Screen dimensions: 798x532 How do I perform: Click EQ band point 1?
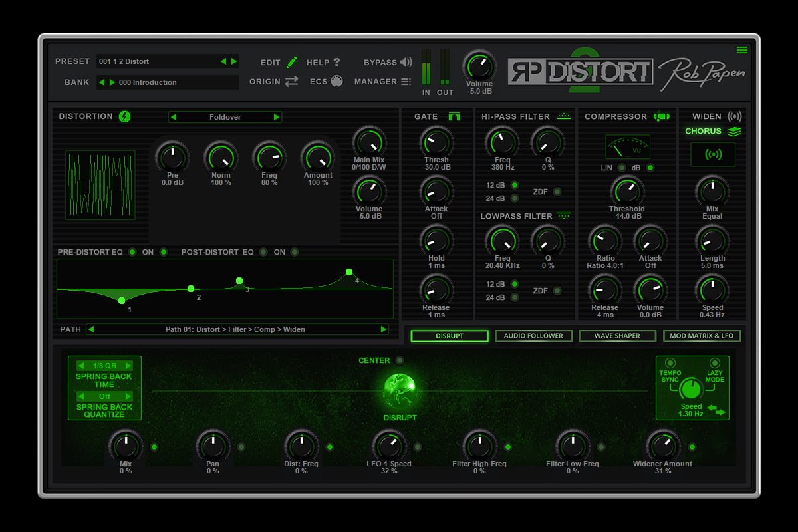tap(122, 301)
